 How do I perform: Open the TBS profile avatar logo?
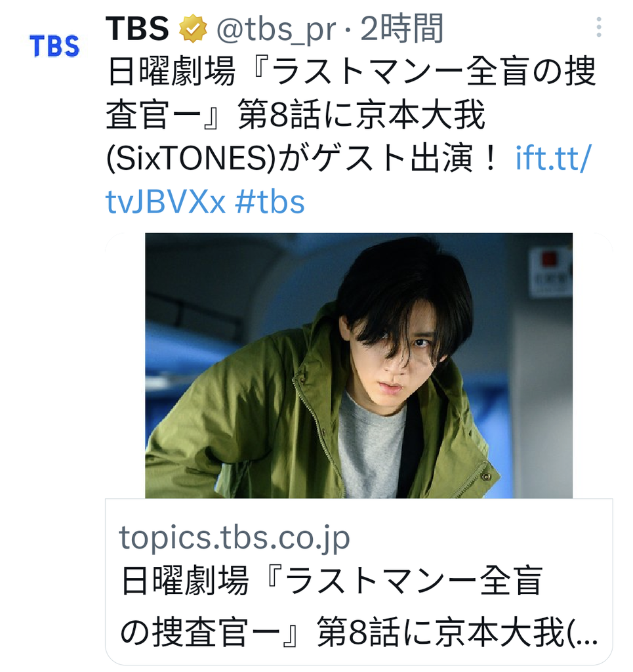click(54, 47)
